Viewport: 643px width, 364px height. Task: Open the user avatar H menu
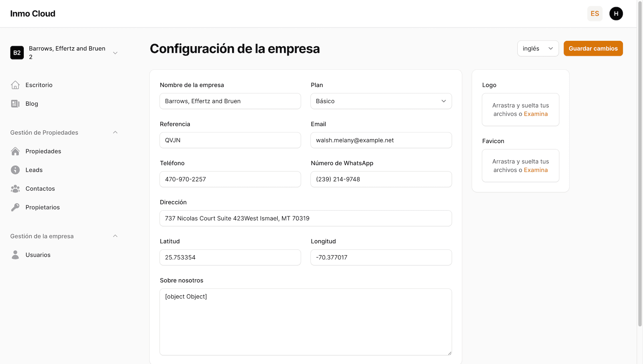[x=616, y=14]
